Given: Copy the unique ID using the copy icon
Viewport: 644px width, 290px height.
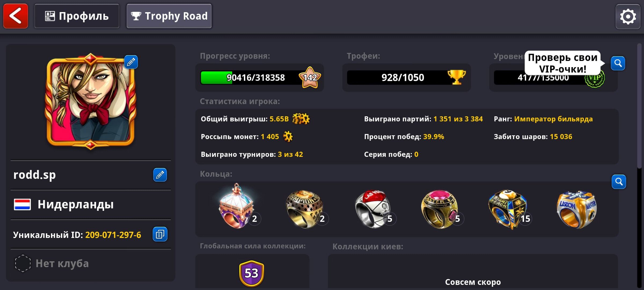Looking at the screenshot, I should [160, 234].
